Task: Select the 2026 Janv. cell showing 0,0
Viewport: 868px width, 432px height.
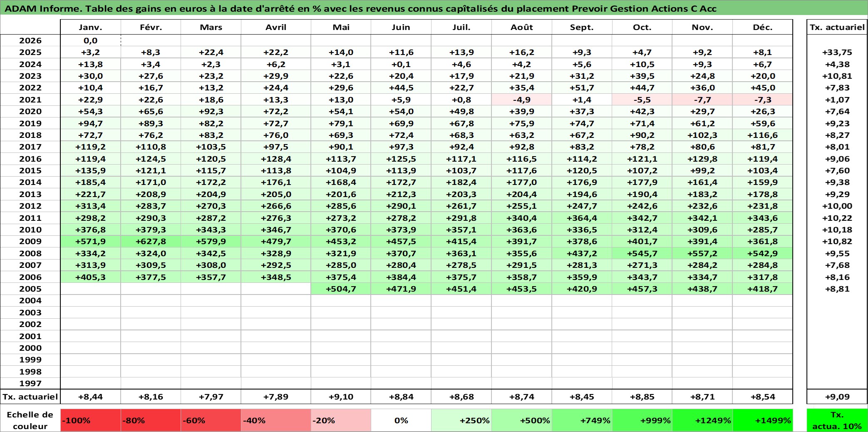Action: point(91,40)
